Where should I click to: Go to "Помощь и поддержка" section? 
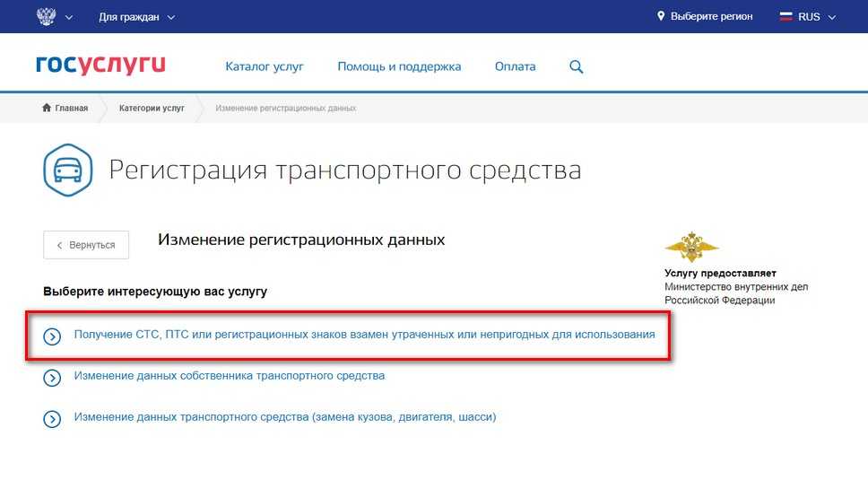pos(399,66)
